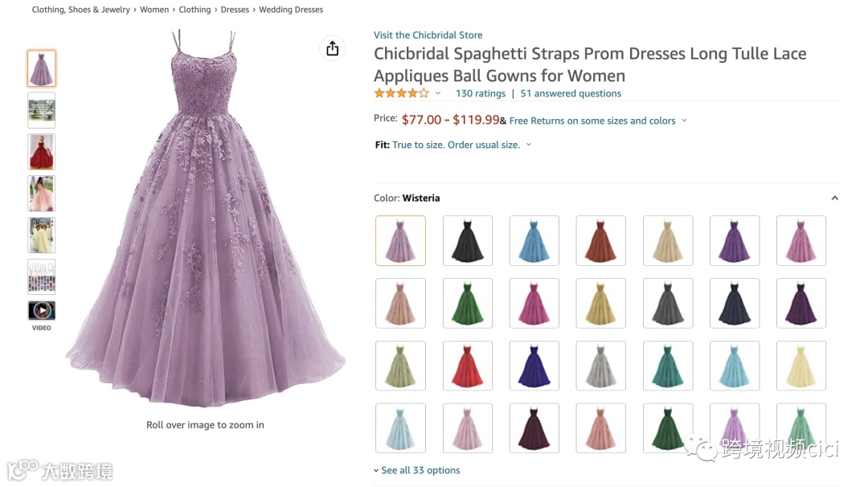Image resolution: width=868 pixels, height=487 pixels.
Task: Open the 130 ratings link
Action: (x=481, y=94)
